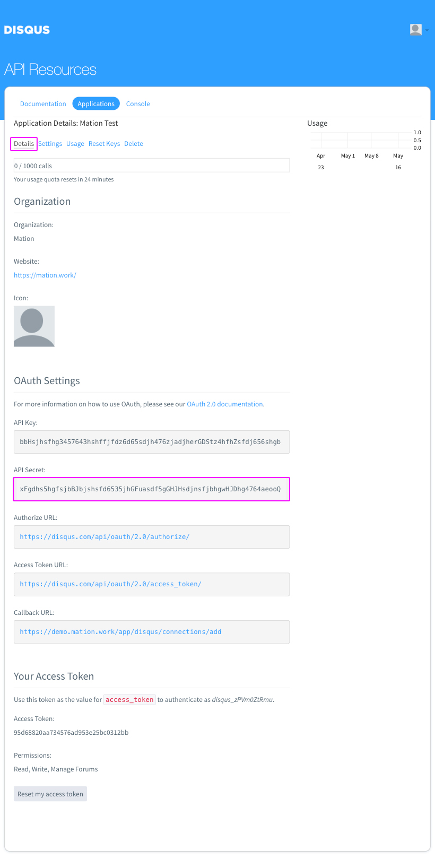Click the application icon placeholder image
The width and height of the screenshot is (435, 868).
pos(34,326)
